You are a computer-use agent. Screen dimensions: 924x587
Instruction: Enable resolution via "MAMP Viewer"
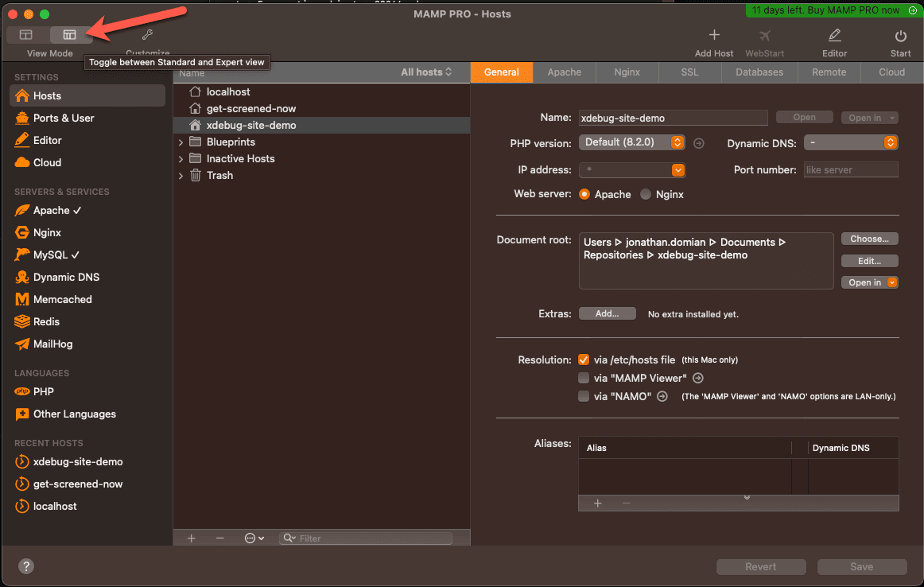click(x=584, y=378)
